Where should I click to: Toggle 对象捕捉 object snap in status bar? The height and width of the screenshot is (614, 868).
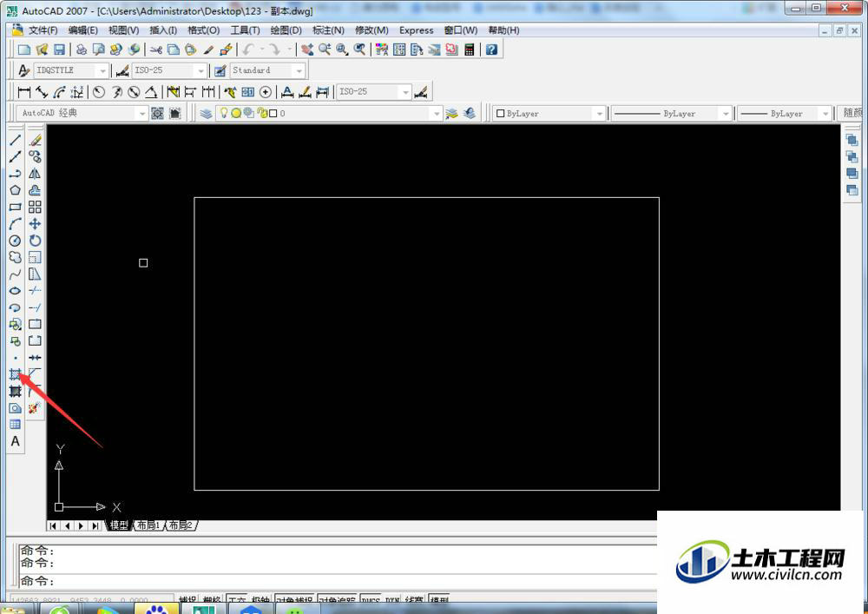(294, 600)
